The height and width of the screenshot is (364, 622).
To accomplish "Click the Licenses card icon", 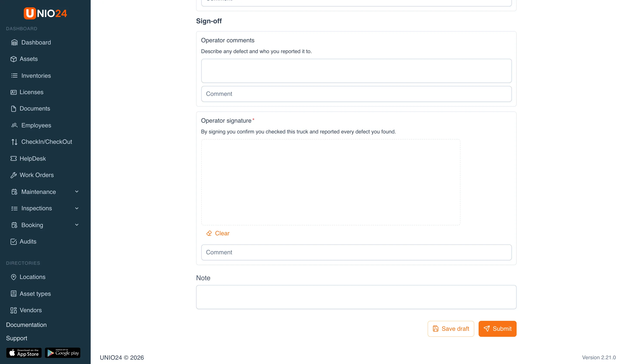I will 14,92.
